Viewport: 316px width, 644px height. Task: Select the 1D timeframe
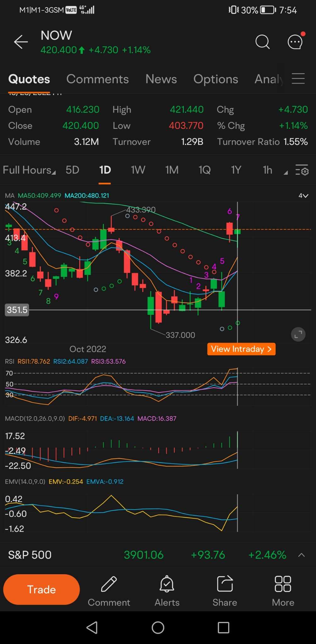[105, 170]
